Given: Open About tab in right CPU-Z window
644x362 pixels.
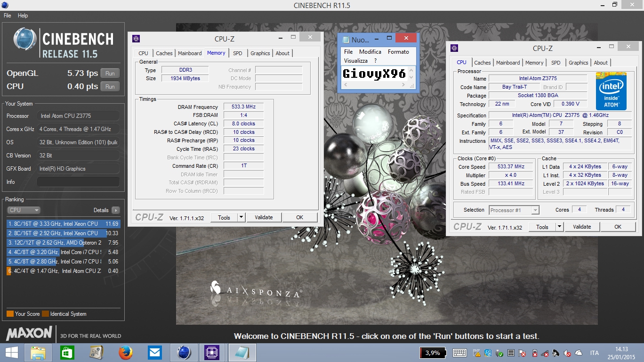Looking at the screenshot, I should tap(601, 63).
